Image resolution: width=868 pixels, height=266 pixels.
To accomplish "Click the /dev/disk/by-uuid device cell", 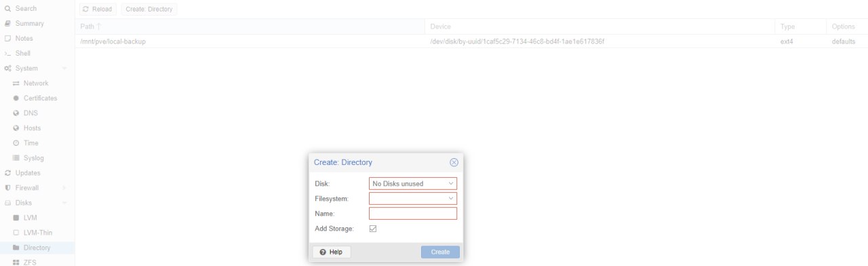I will click(x=599, y=41).
